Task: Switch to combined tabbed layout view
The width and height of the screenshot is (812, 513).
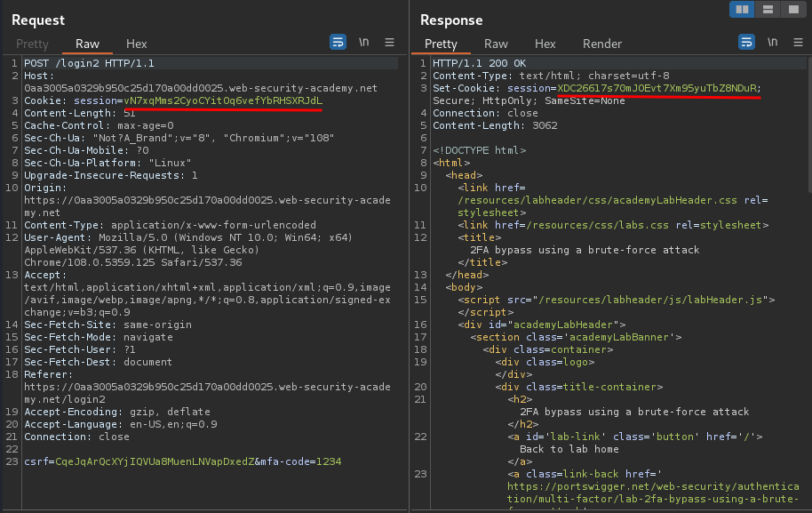Action: click(x=794, y=9)
